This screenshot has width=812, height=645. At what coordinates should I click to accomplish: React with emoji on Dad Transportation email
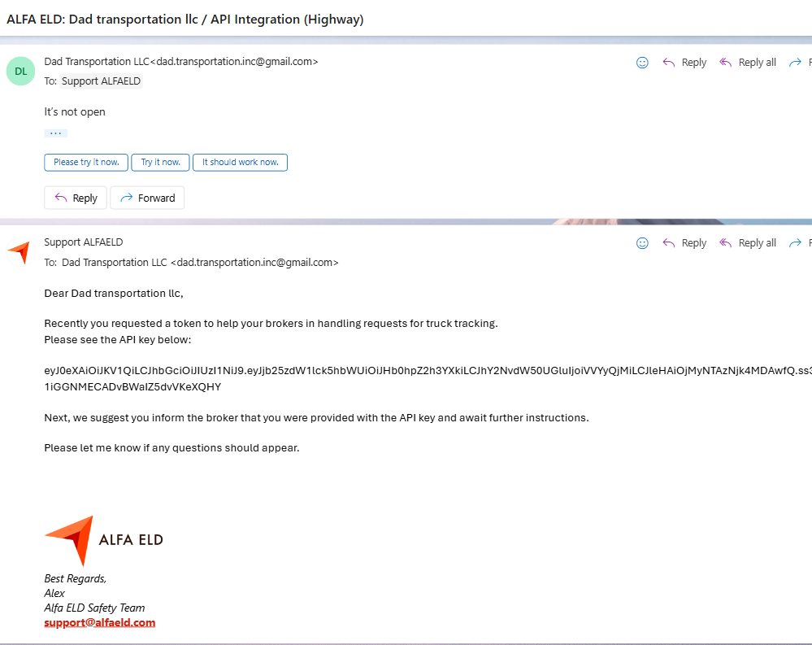click(642, 63)
